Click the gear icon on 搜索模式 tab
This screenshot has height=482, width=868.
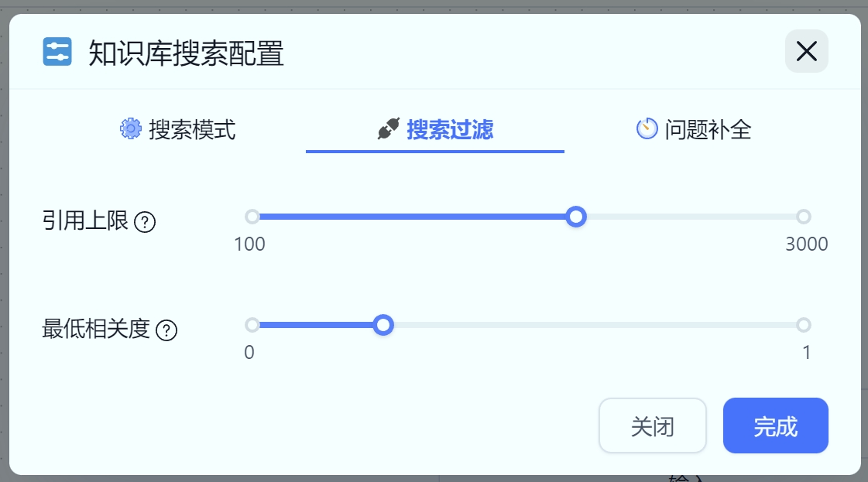pyautogui.click(x=131, y=128)
